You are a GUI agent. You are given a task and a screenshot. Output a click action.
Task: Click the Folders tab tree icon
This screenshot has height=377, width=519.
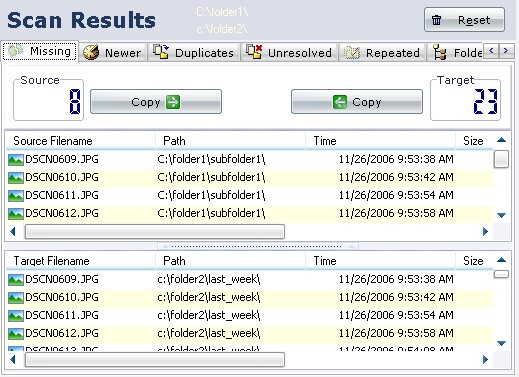(x=440, y=53)
